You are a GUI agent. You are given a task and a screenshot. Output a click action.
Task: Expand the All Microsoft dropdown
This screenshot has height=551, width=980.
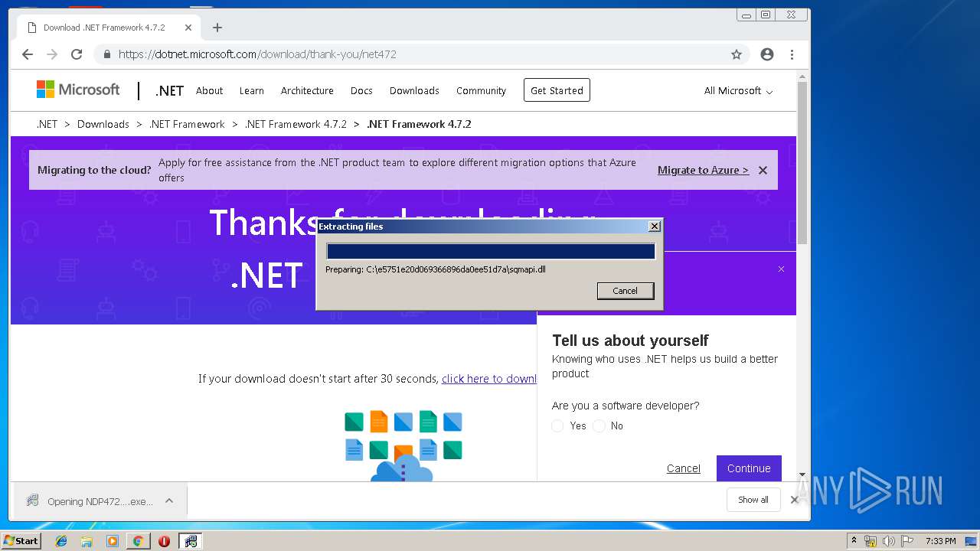pyautogui.click(x=738, y=90)
